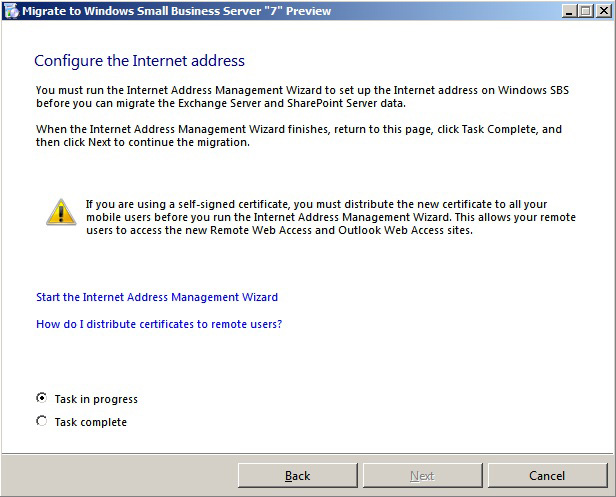Choose the Task complete radio button
The image size is (616, 497).
tap(41, 421)
